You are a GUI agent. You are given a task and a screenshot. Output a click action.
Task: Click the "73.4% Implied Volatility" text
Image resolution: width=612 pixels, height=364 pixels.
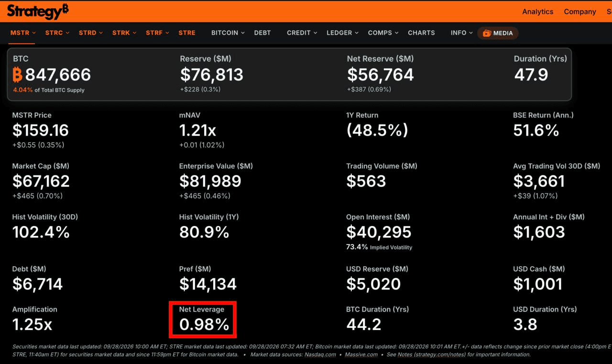379,247
